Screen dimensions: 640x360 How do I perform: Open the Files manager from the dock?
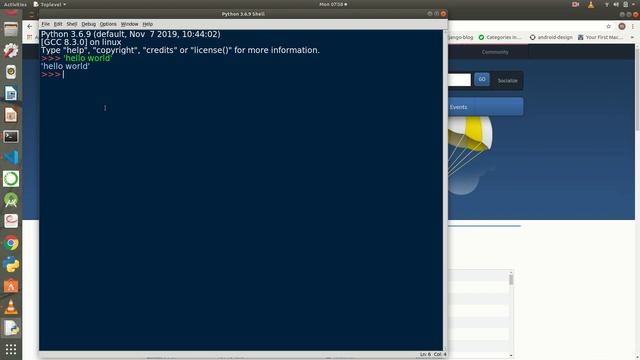click(11, 30)
